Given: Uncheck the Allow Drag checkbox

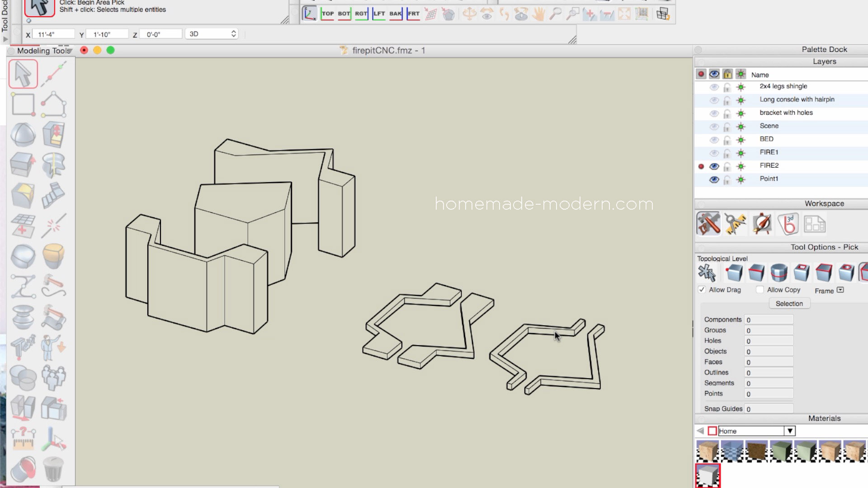Looking at the screenshot, I should click(x=702, y=290).
